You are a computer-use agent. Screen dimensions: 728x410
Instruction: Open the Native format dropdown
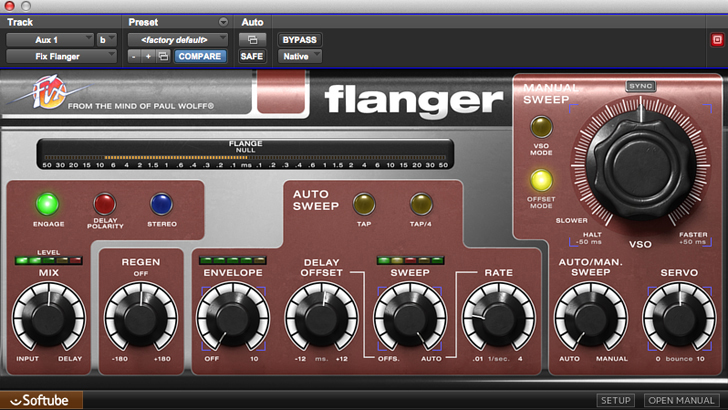(x=300, y=56)
